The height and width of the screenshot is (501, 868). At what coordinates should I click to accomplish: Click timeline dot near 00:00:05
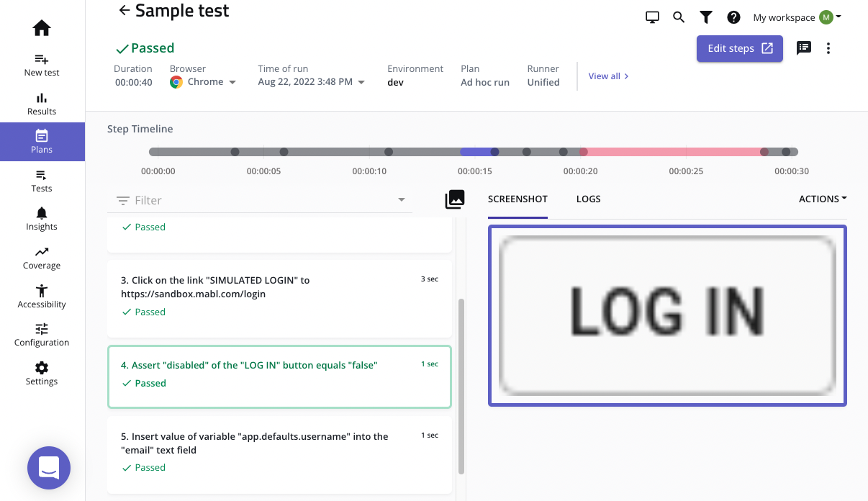284,152
